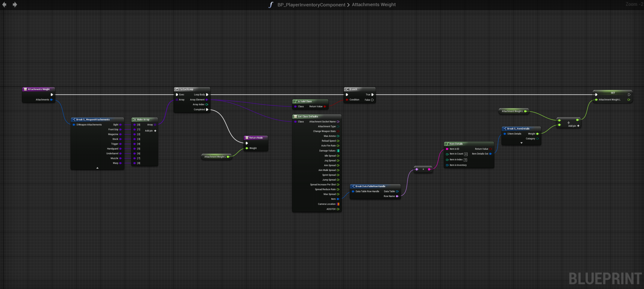Click the Branch node header icon
Viewport: 644px width, 289px height.
pos(347,89)
